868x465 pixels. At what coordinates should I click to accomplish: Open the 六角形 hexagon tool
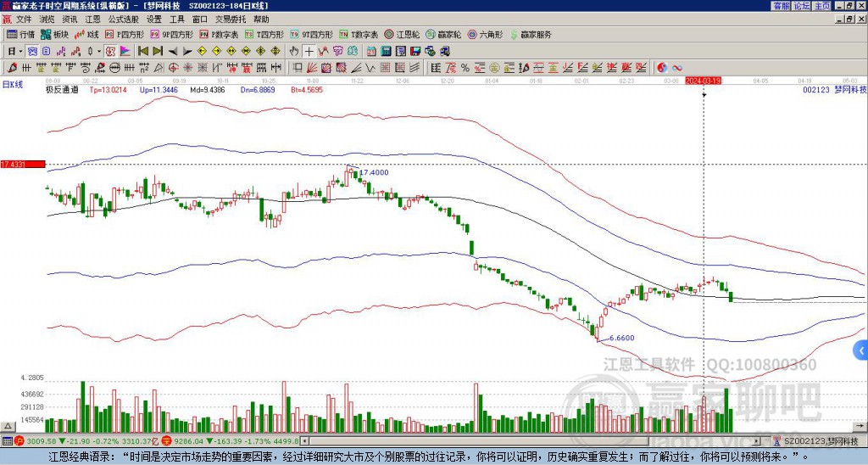pyautogui.click(x=485, y=34)
